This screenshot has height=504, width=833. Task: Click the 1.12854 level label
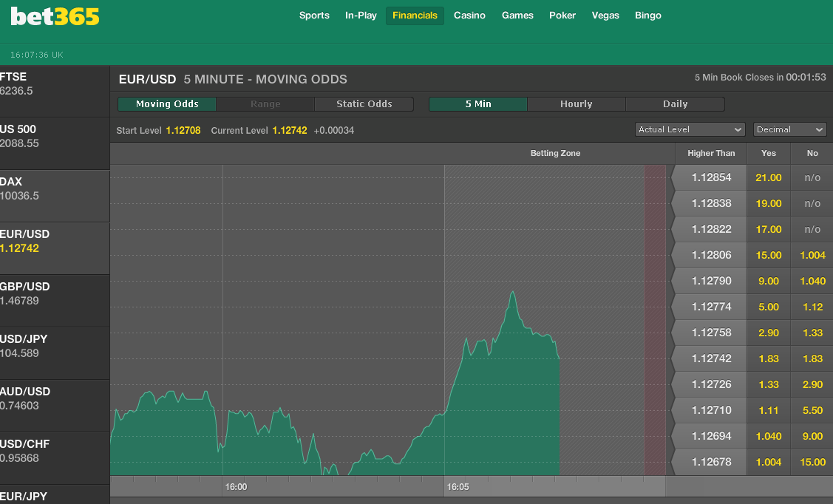tap(711, 177)
